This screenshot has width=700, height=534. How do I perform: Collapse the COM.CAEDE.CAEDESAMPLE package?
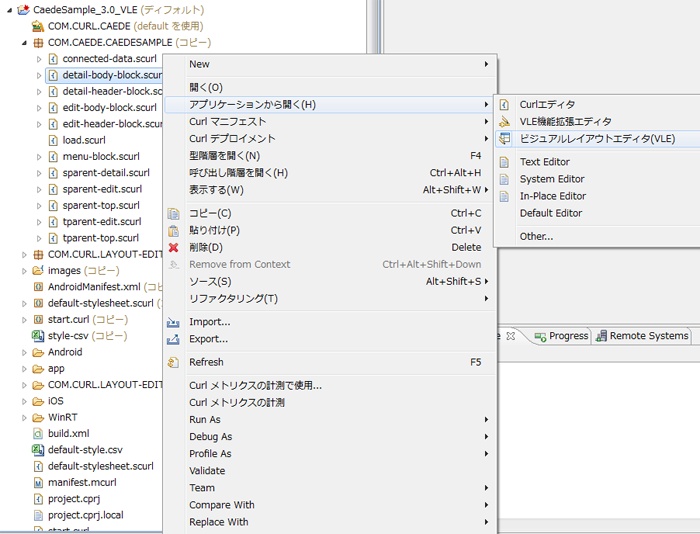24,43
